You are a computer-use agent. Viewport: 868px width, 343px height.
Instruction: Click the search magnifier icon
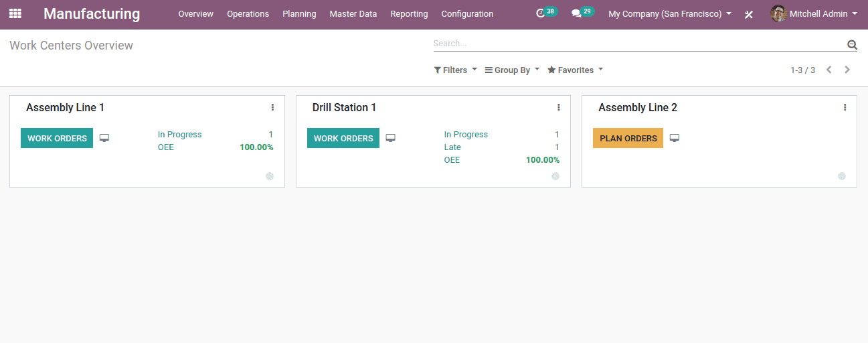[852, 45]
